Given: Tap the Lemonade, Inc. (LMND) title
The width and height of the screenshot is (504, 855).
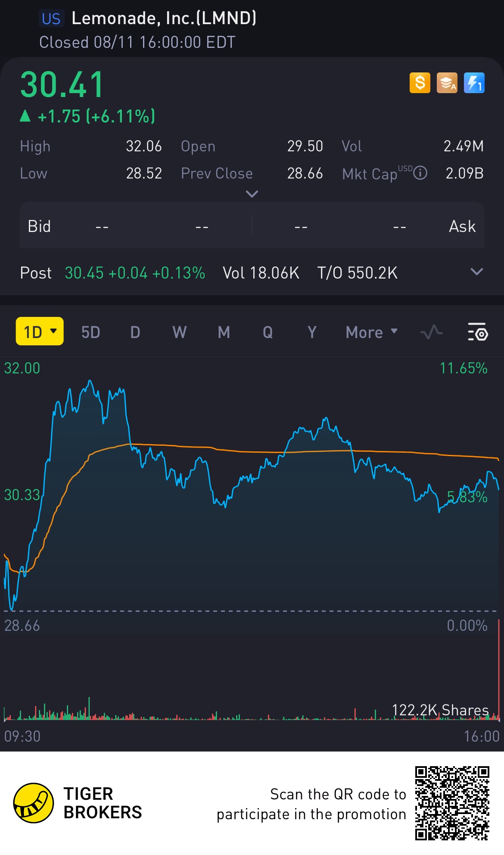Looking at the screenshot, I should [164, 18].
